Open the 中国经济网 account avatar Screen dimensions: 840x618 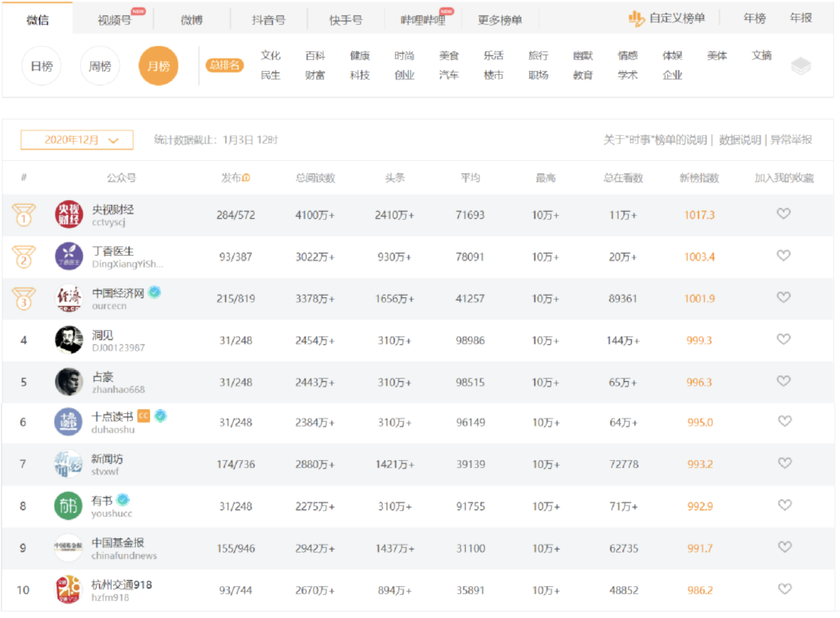click(69, 298)
